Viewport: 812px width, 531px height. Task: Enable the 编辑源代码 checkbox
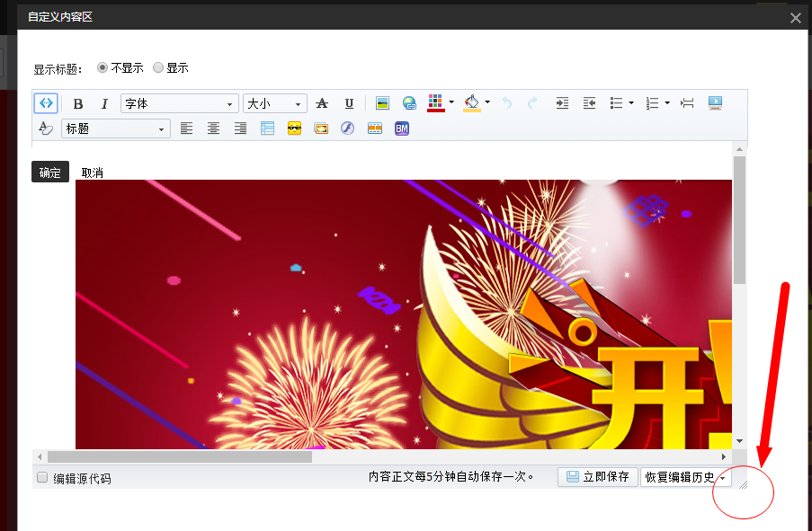pyautogui.click(x=41, y=476)
